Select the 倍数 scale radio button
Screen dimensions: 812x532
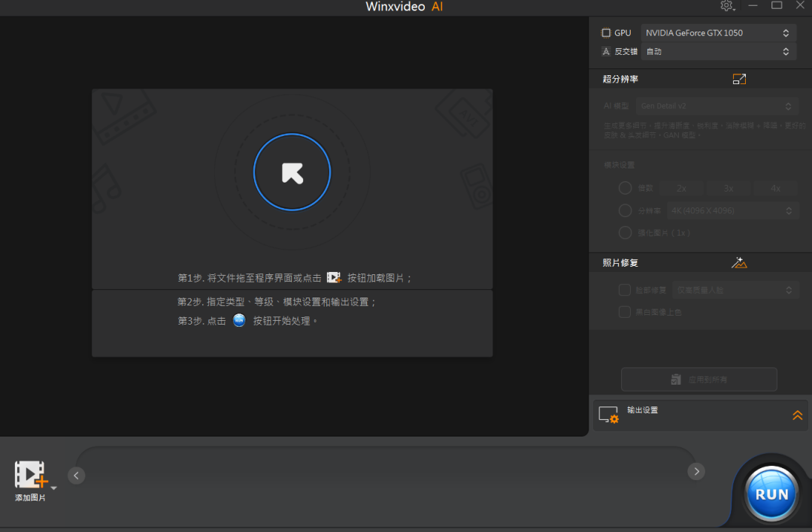(x=625, y=188)
